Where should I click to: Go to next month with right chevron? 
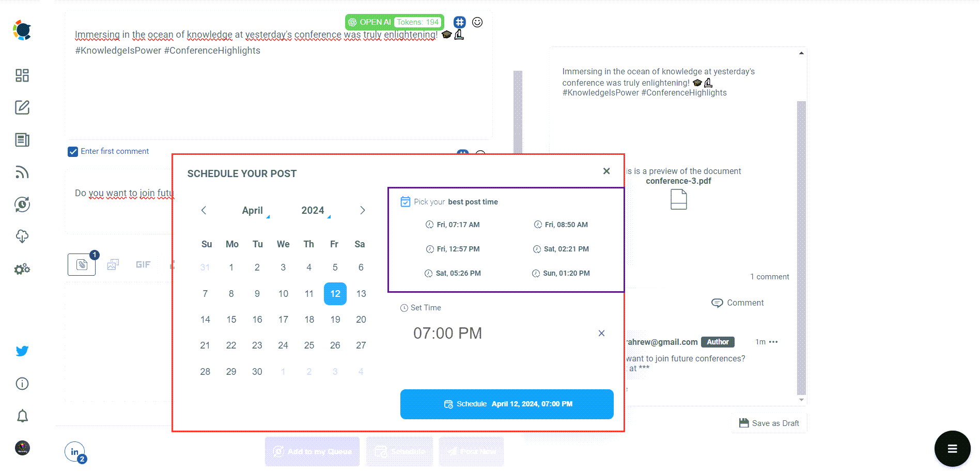click(x=362, y=210)
